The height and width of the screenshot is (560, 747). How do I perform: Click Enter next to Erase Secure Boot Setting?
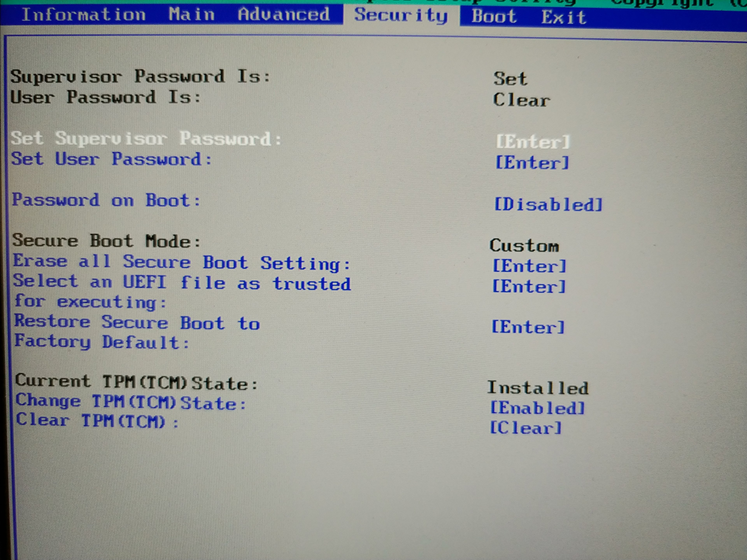tap(529, 266)
